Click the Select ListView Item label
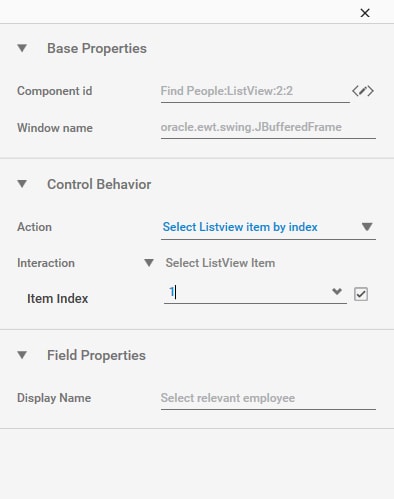The width and height of the screenshot is (394, 499). (220, 263)
